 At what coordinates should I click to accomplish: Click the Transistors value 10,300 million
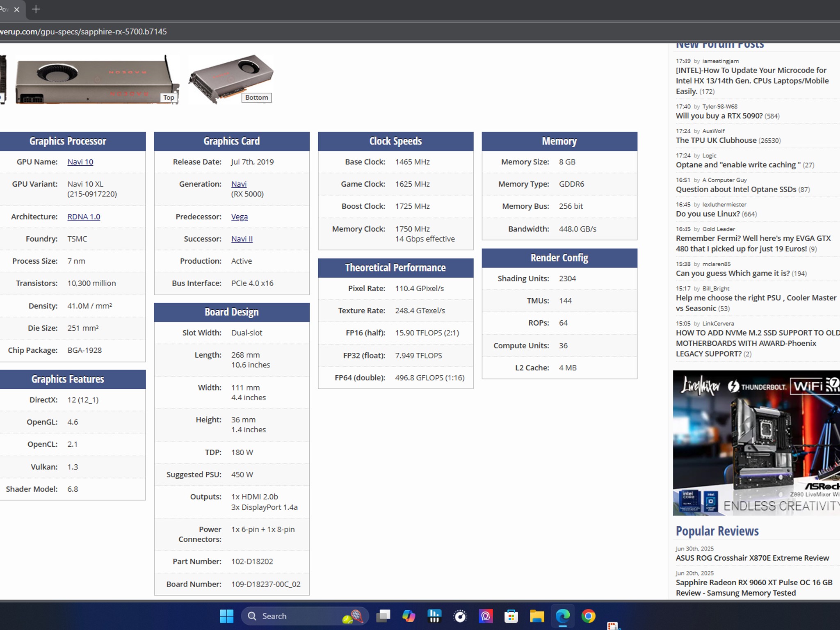[x=91, y=283]
